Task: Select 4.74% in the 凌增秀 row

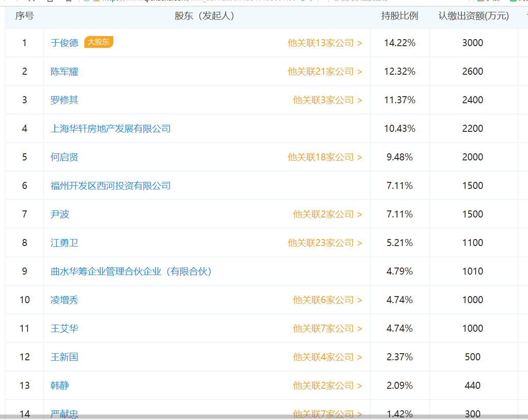Action: [x=400, y=300]
